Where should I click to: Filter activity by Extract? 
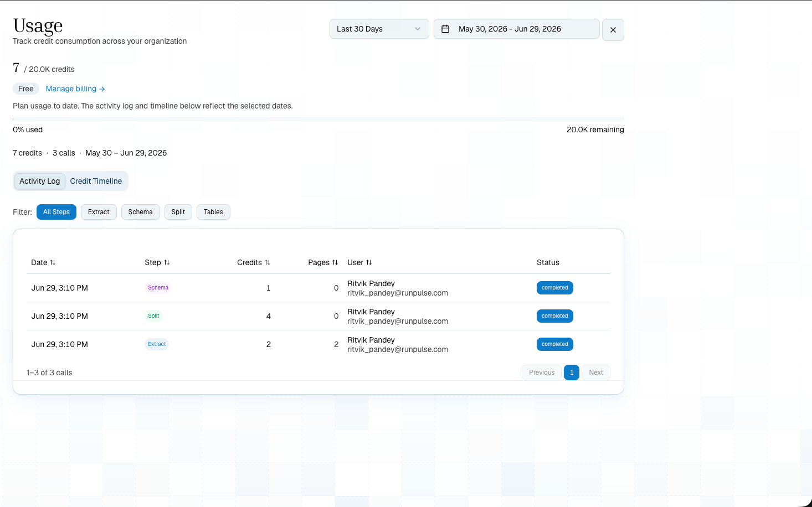point(99,212)
